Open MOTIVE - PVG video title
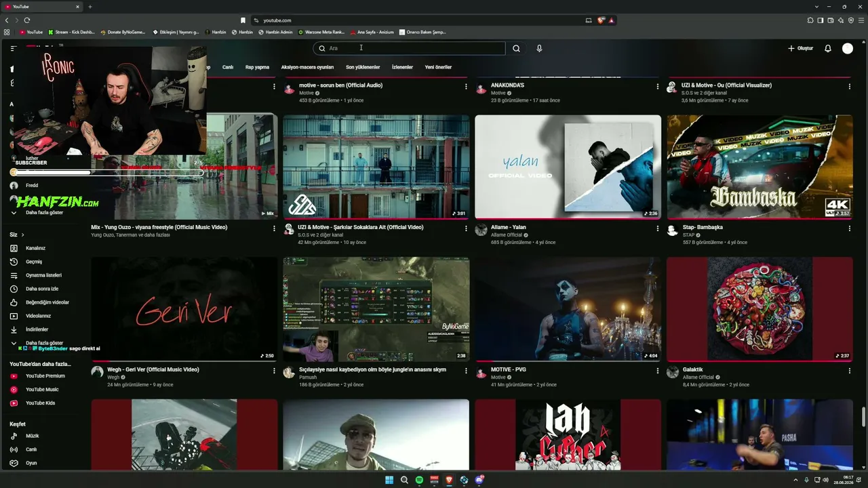 coord(509,370)
